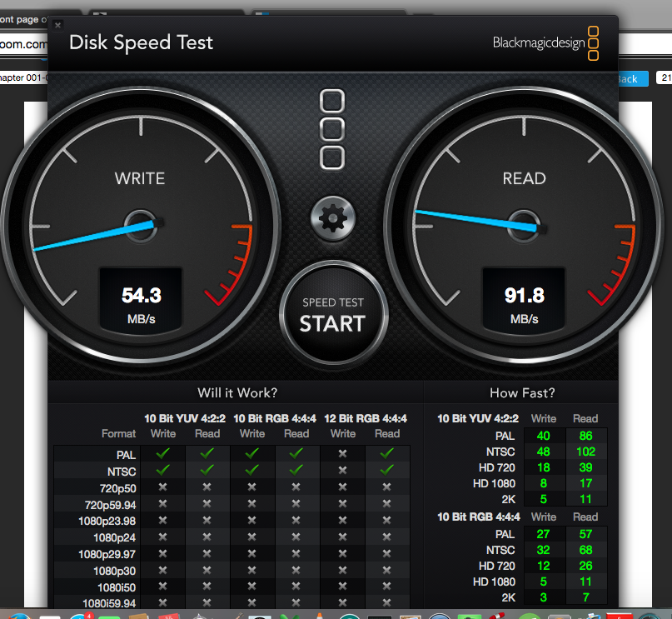Click the PAL read checkmark under 12 Bit RGB
672x619 pixels.
[387, 453]
